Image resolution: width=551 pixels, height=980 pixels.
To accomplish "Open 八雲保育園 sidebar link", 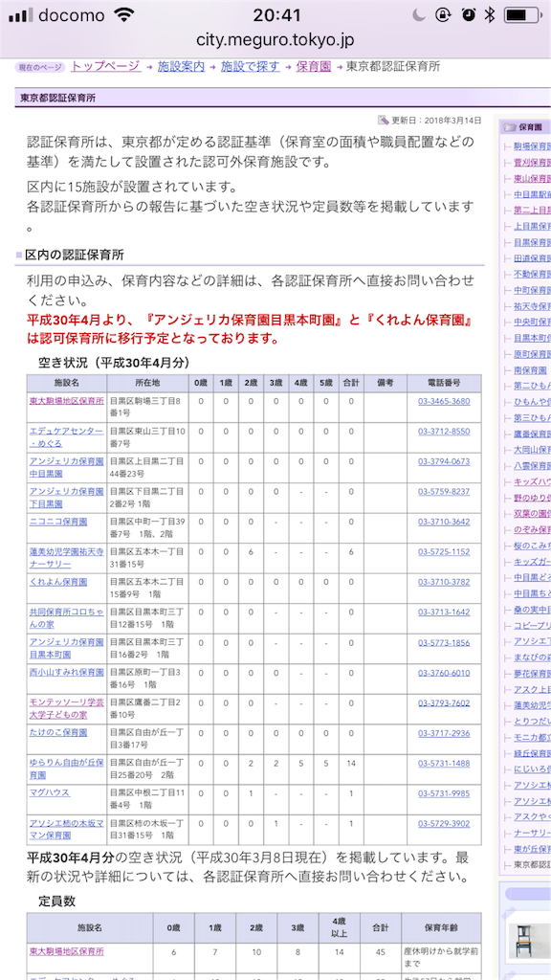I will [x=532, y=465].
